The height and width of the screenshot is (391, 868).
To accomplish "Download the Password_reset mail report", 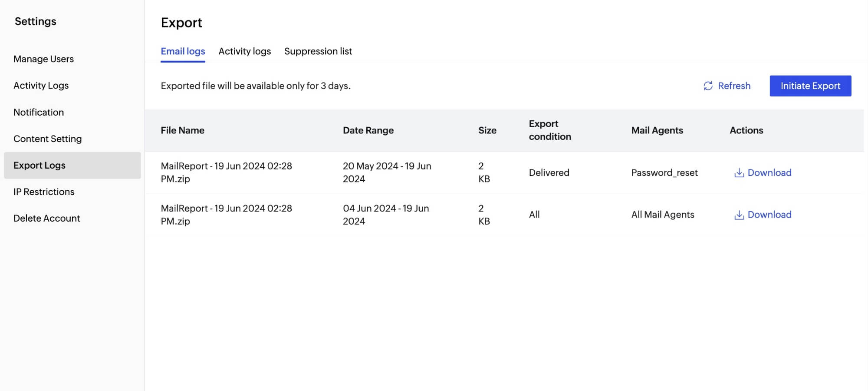I will point(769,172).
